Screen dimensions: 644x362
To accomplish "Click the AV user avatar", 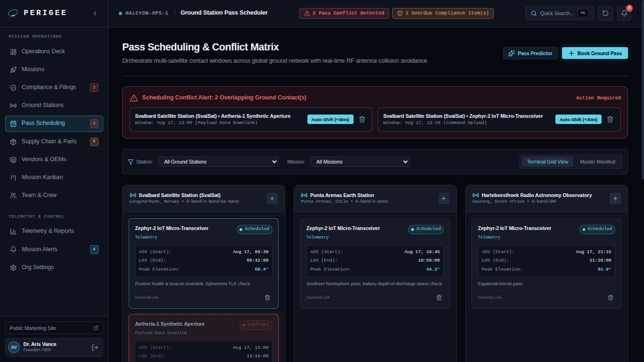I will pos(14,347).
